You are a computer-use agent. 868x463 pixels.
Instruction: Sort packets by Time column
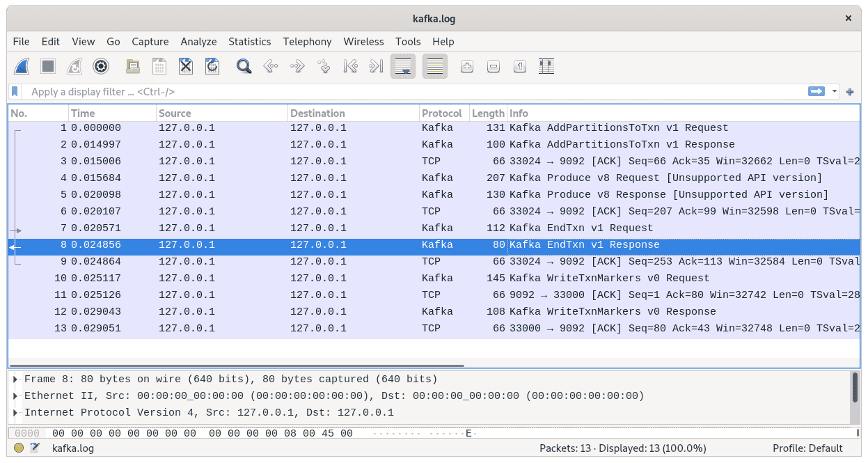point(112,113)
